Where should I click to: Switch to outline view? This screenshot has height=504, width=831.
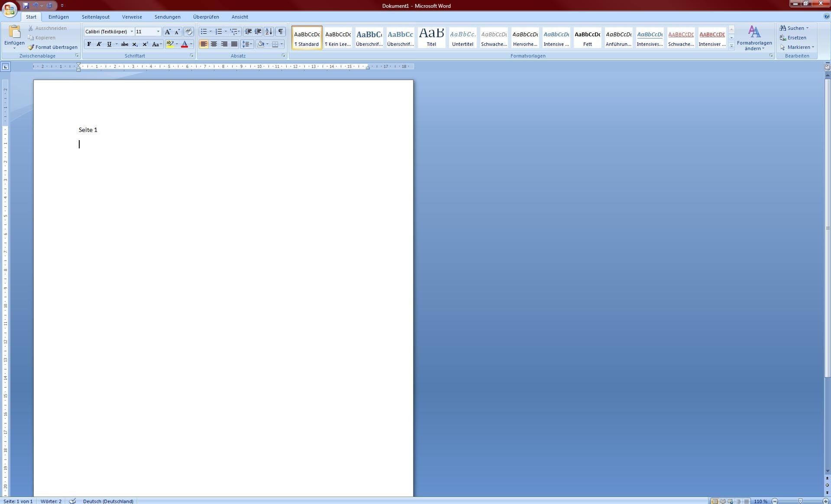pyautogui.click(x=738, y=501)
